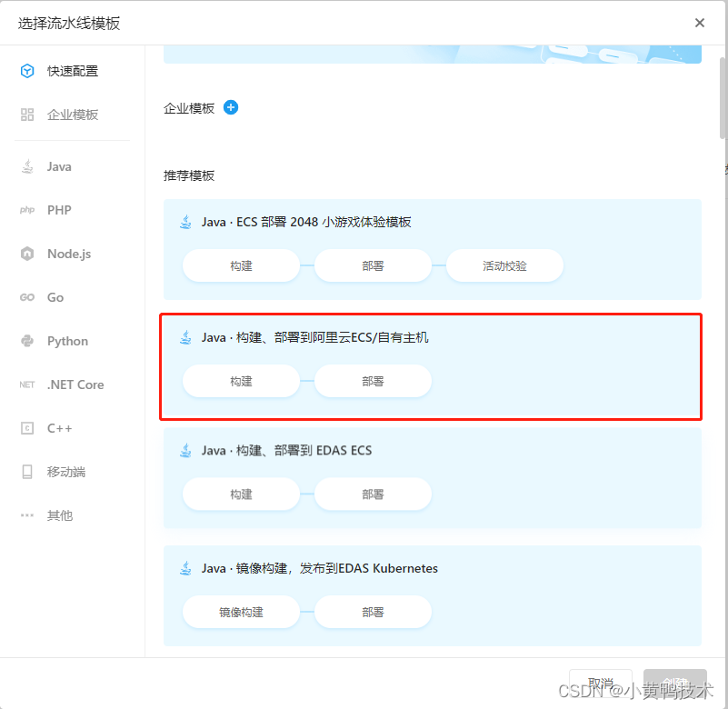This screenshot has height=709, width=728.
Task: Open the 快速配置 sidebar item
Action: tap(73, 71)
